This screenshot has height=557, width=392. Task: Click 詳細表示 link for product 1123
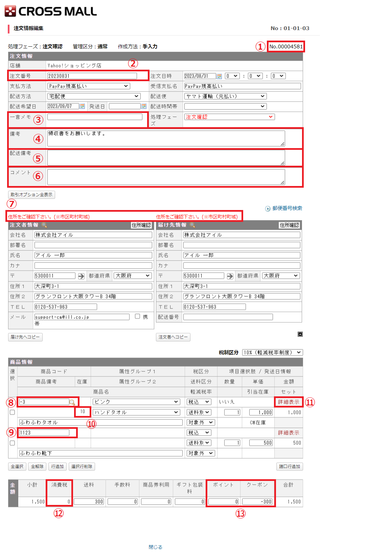pyautogui.click(x=289, y=433)
